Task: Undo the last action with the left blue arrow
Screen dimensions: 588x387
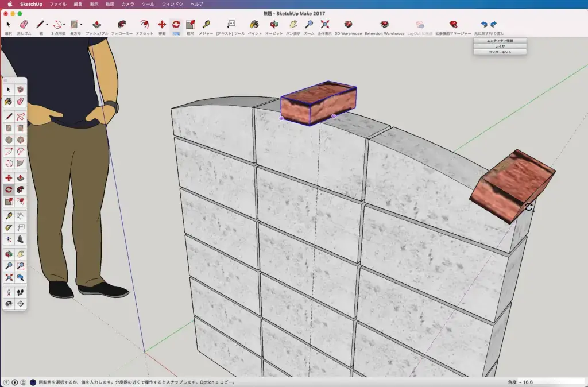Action: 484,24
